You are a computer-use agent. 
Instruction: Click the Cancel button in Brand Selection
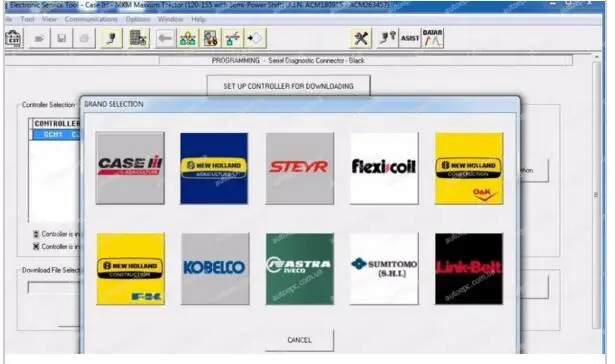[300, 340]
